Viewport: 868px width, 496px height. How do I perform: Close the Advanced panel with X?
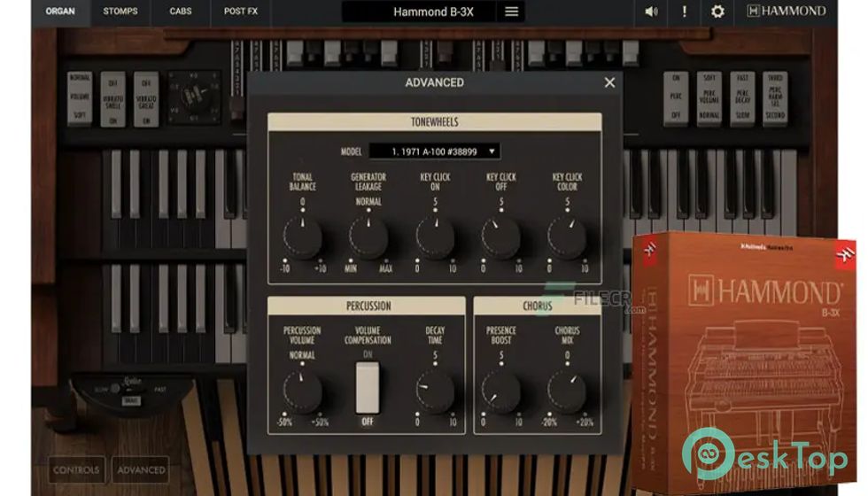(609, 82)
